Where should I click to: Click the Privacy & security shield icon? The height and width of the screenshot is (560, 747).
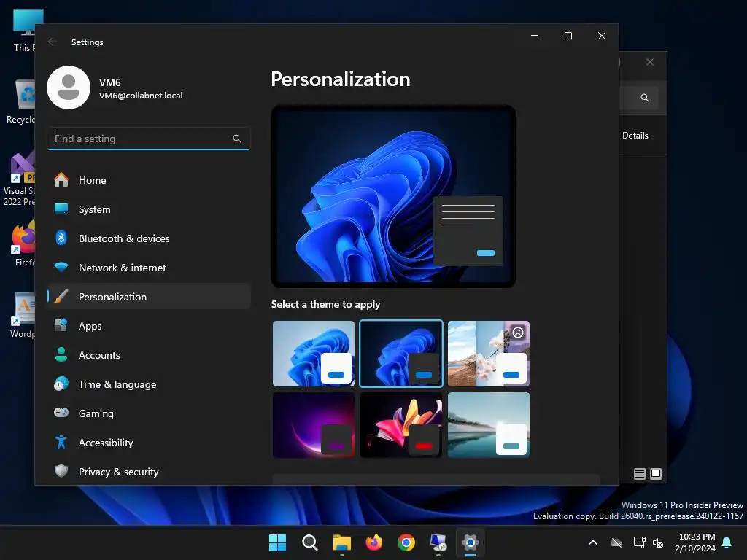pyautogui.click(x=61, y=471)
